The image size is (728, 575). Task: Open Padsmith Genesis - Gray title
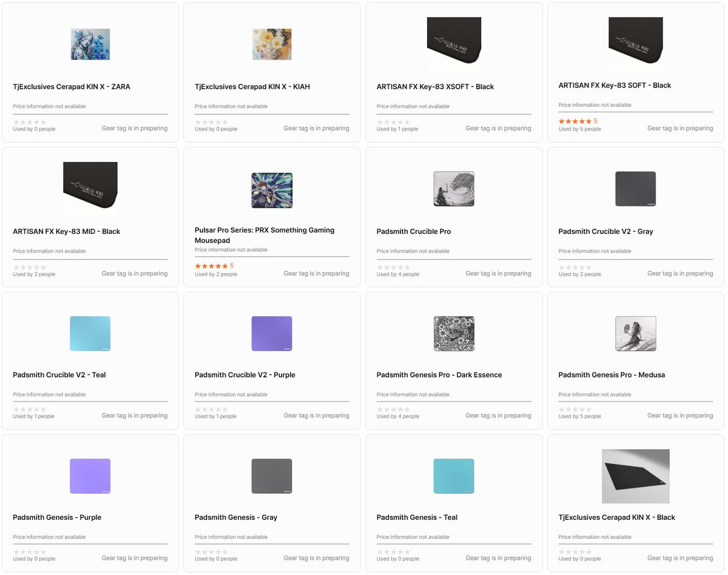236,517
